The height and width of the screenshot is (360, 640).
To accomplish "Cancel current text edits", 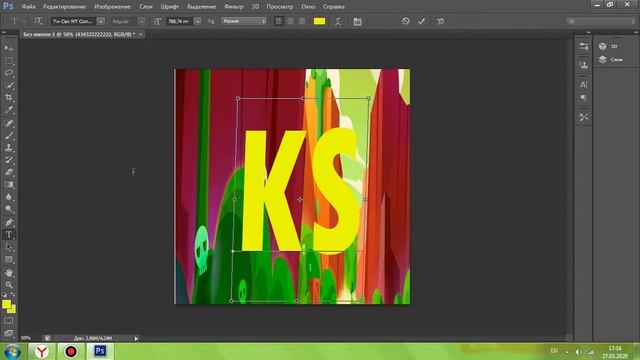I will [x=405, y=21].
